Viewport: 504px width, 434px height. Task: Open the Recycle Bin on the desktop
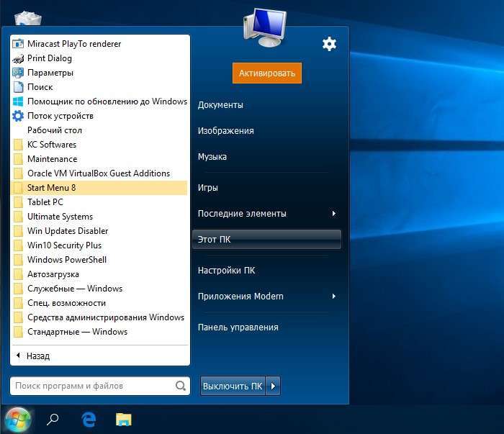(28, 18)
